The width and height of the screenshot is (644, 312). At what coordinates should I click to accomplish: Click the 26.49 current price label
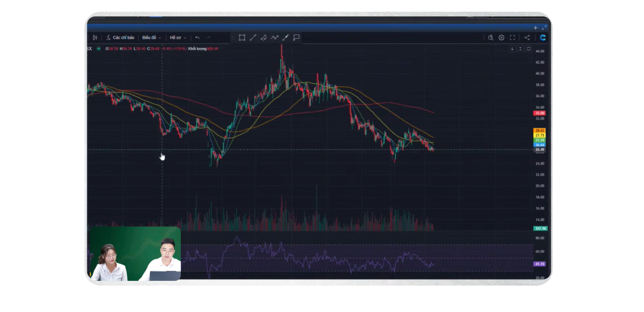tap(539, 150)
